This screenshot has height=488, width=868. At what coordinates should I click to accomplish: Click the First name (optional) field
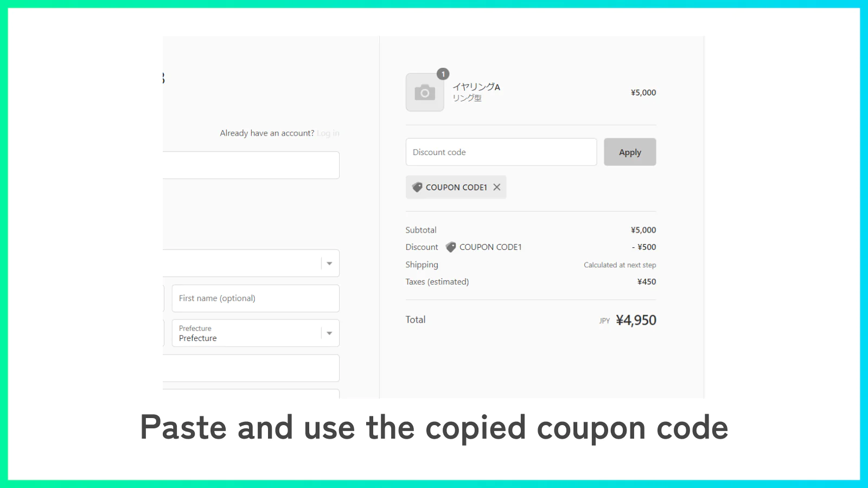(256, 298)
